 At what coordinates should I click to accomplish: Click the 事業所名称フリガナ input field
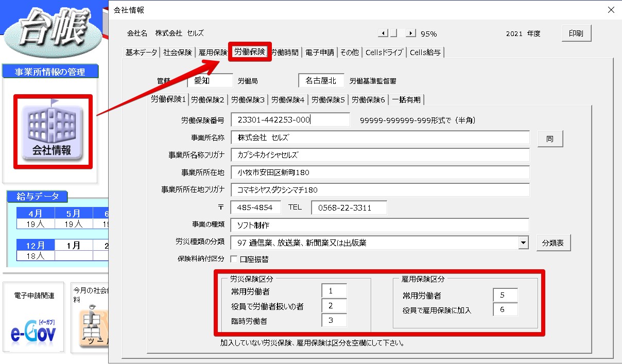click(380, 155)
